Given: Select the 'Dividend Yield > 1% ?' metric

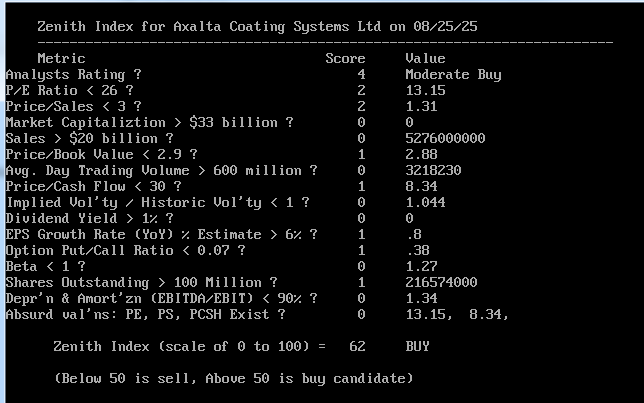Looking at the screenshot, I should click(90, 219).
